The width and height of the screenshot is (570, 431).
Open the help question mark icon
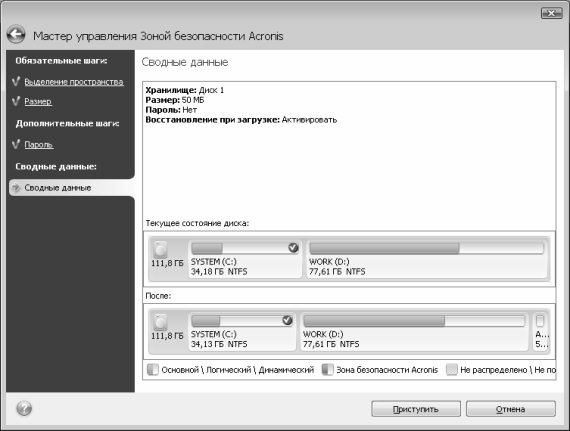[24, 408]
